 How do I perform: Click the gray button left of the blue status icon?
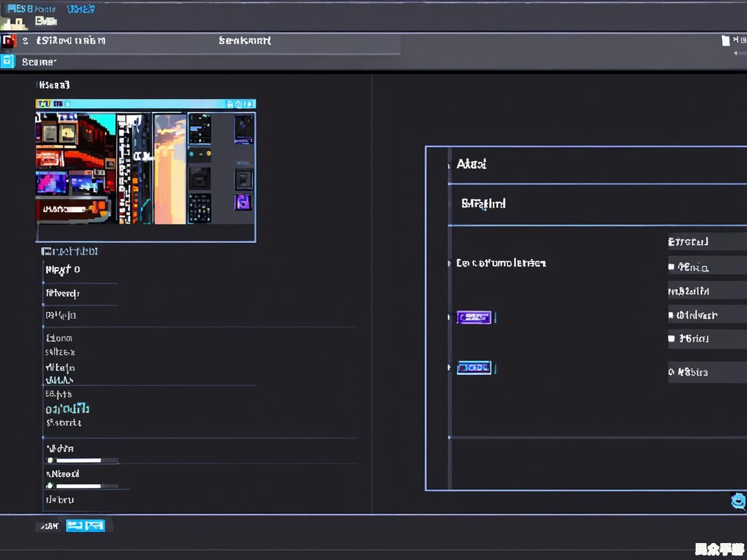pyautogui.click(x=50, y=526)
